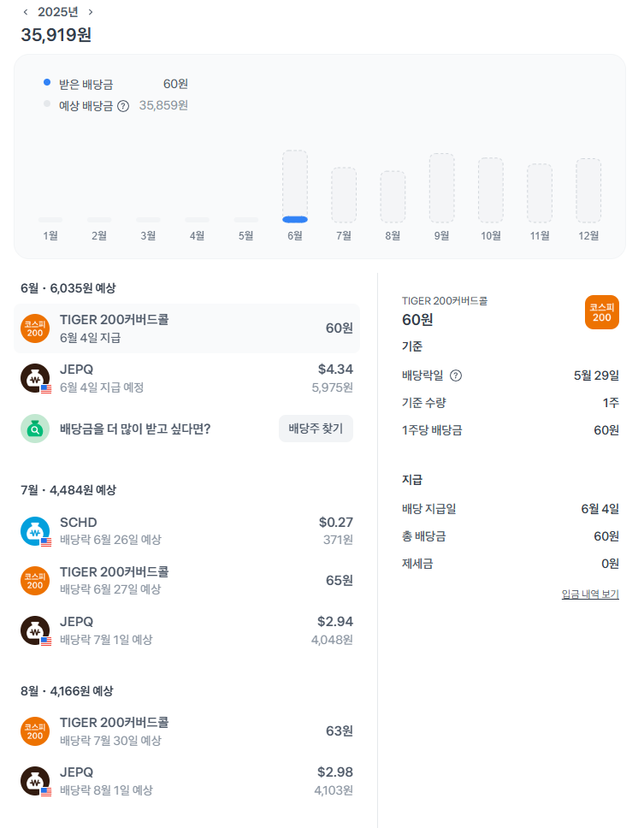Screen dimensions: 644x828
Task: Click the 4,048원 converted amount
Action: 332,640
